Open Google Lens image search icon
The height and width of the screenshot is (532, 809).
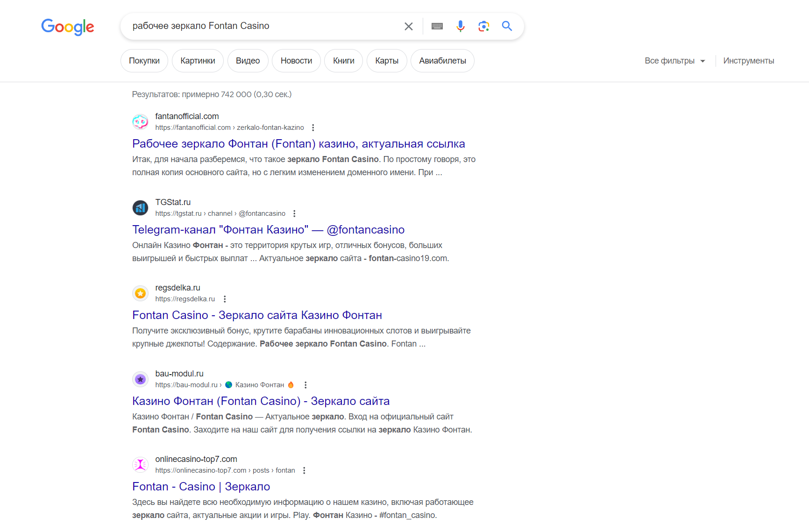(484, 26)
